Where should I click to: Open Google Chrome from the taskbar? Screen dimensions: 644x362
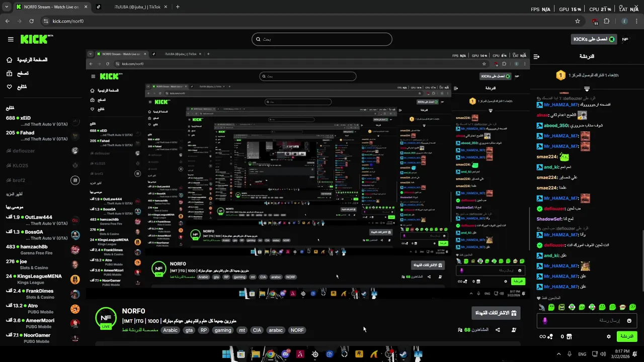(x=271, y=354)
